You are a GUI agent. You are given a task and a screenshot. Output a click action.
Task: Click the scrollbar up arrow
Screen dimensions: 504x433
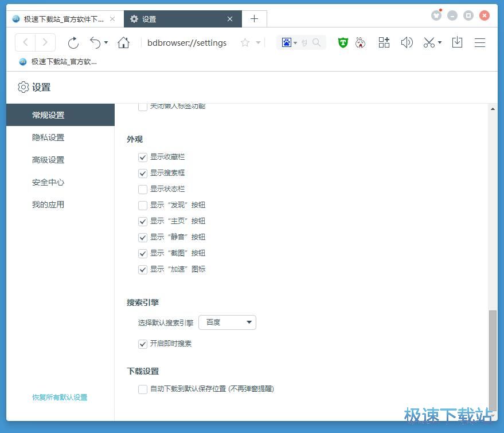[493, 109]
